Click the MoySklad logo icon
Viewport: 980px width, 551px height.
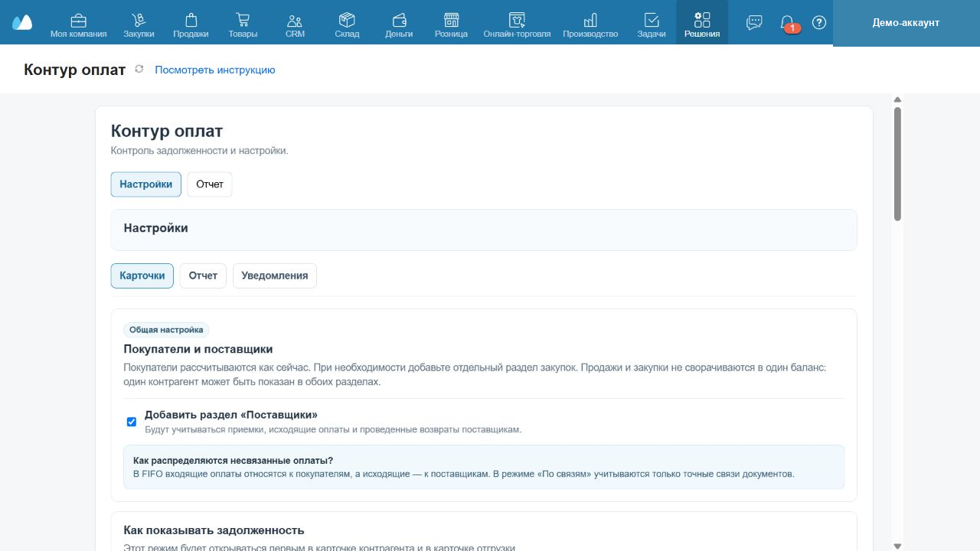(22, 22)
